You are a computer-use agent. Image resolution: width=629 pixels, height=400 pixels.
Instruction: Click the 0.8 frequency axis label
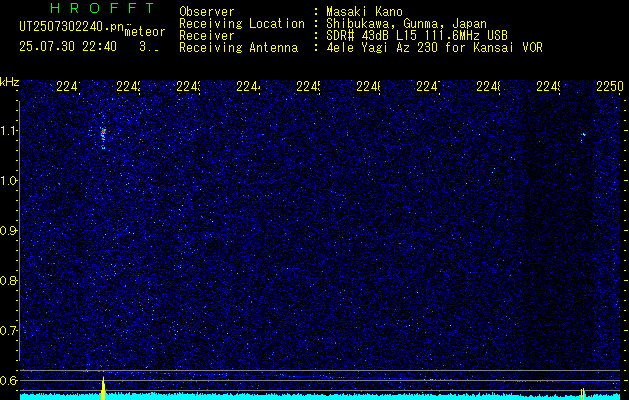coord(9,281)
